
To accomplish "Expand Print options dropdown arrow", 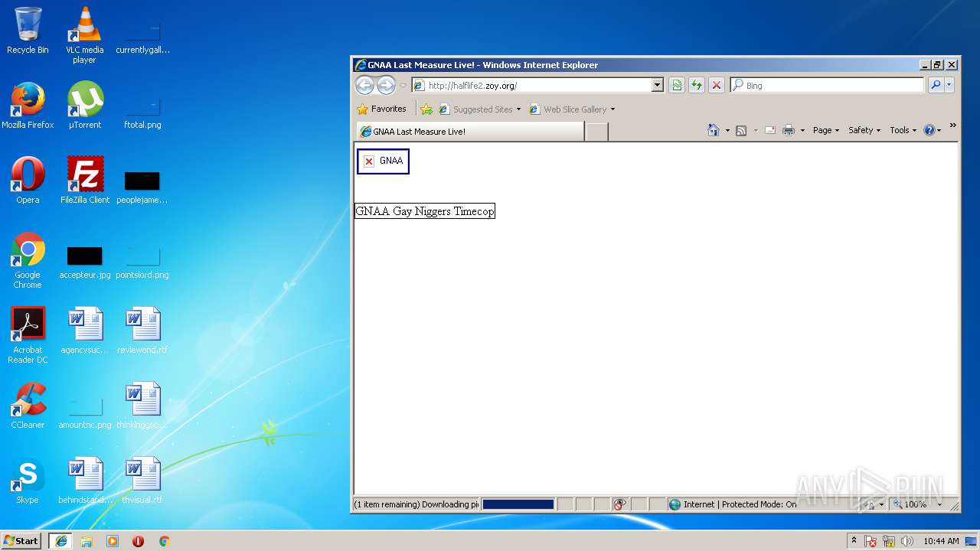I will pos(802,131).
